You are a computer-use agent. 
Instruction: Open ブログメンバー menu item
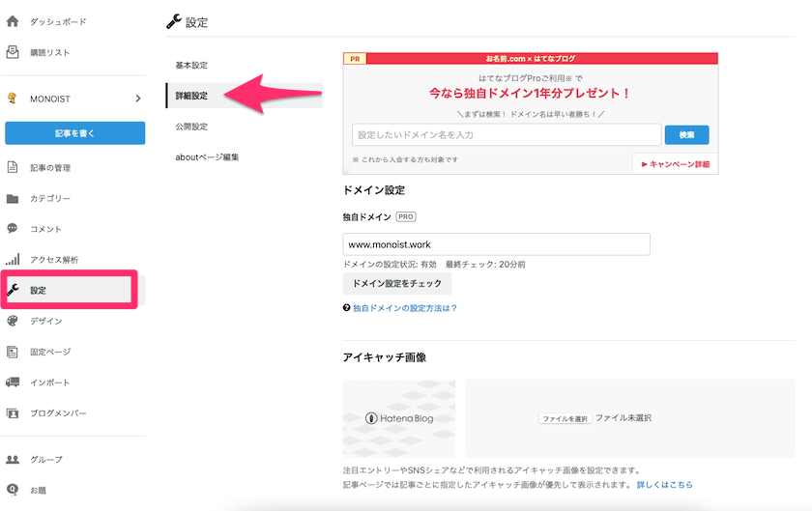click(x=58, y=413)
